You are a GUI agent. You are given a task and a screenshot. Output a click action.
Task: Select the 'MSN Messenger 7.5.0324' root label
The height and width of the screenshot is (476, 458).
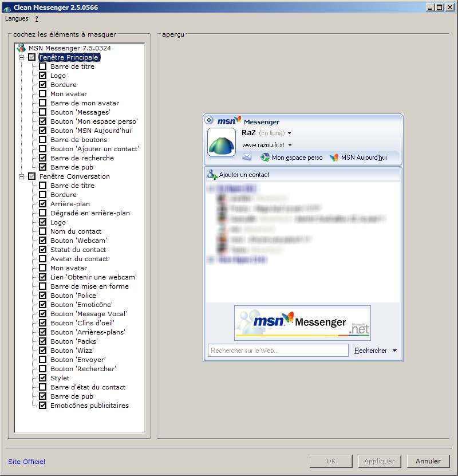click(x=70, y=48)
